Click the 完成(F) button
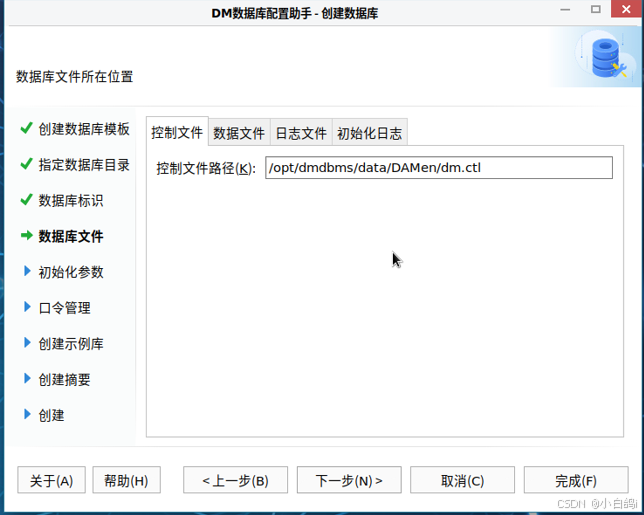644x515 pixels. click(576, 480)
